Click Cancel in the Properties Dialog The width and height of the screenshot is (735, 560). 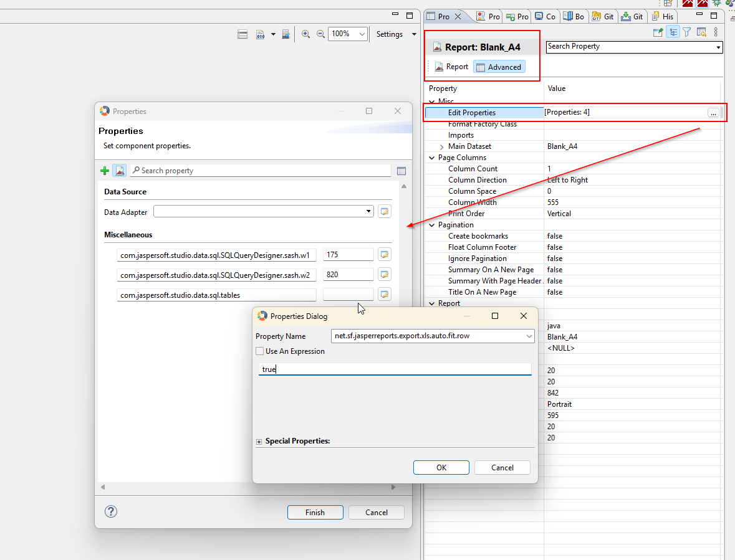coord(502,467)
